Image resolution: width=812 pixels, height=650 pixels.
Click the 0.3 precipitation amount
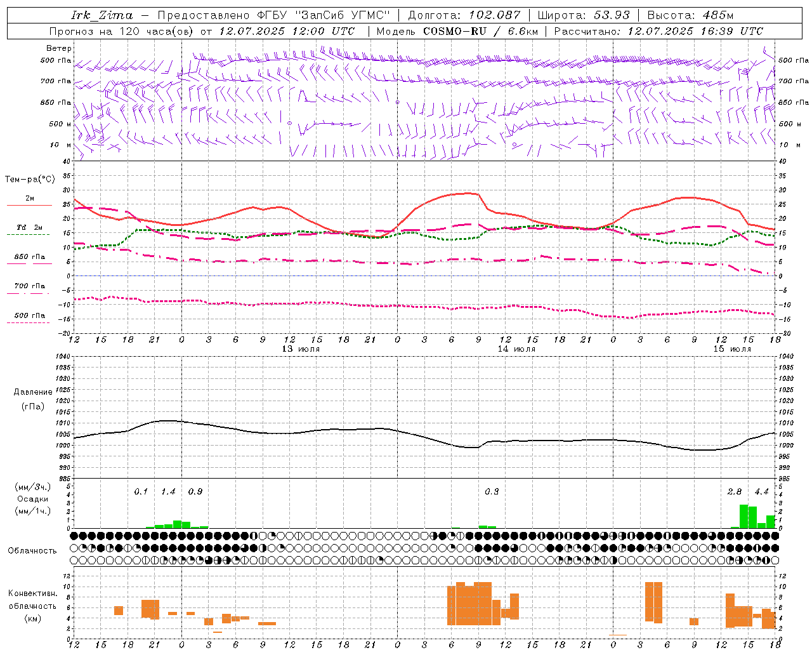coord(492,491)
